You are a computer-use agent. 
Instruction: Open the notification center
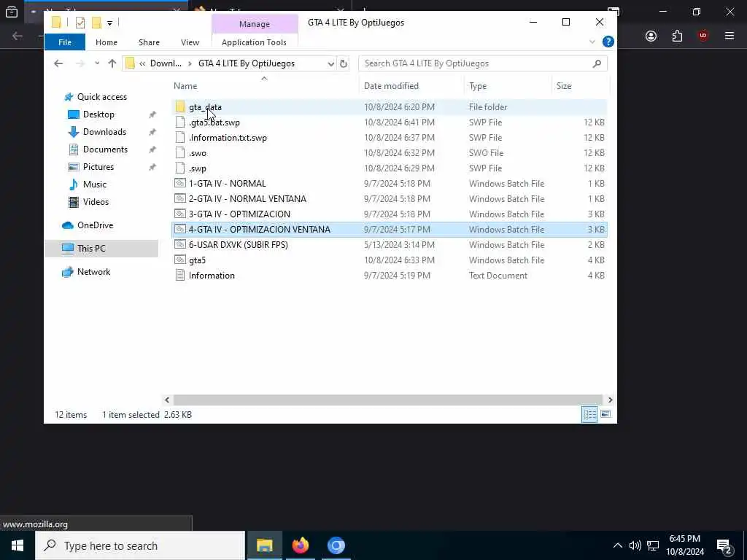point(724,546)
